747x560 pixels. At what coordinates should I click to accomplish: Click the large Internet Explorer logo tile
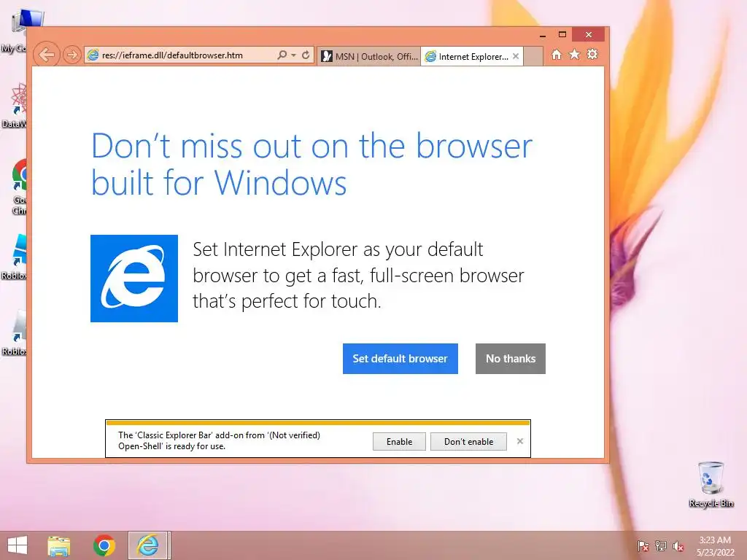click(134, 279)
